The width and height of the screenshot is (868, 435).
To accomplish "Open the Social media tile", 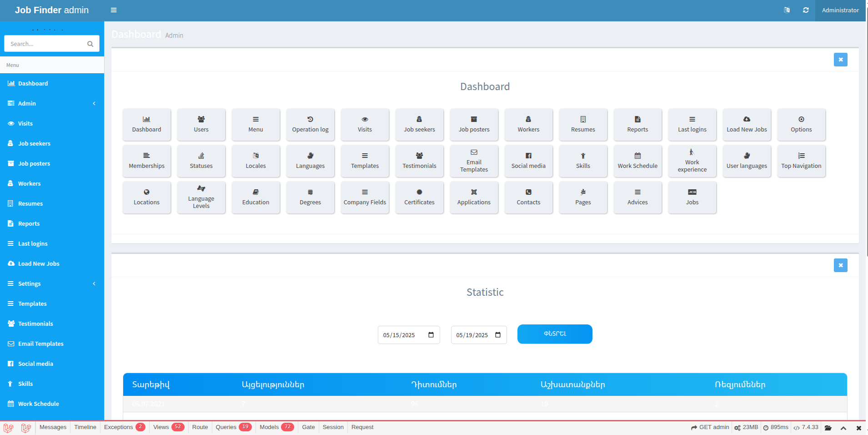I will 528,161.
